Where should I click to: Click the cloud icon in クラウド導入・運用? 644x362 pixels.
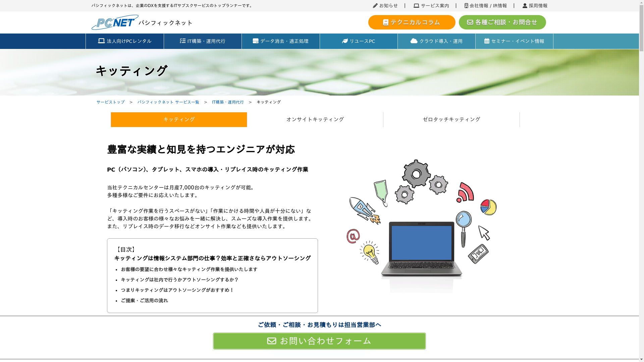(x=414, y=41)
